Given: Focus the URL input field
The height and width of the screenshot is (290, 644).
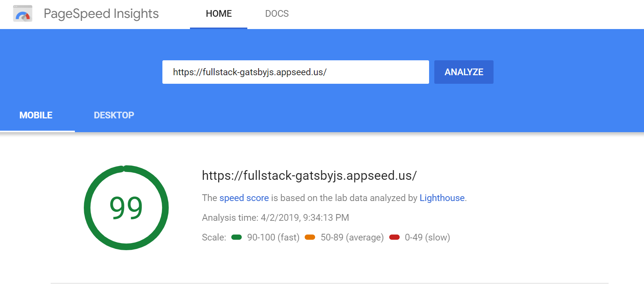Looking at the screenshot, I should (x=295, y=72).
